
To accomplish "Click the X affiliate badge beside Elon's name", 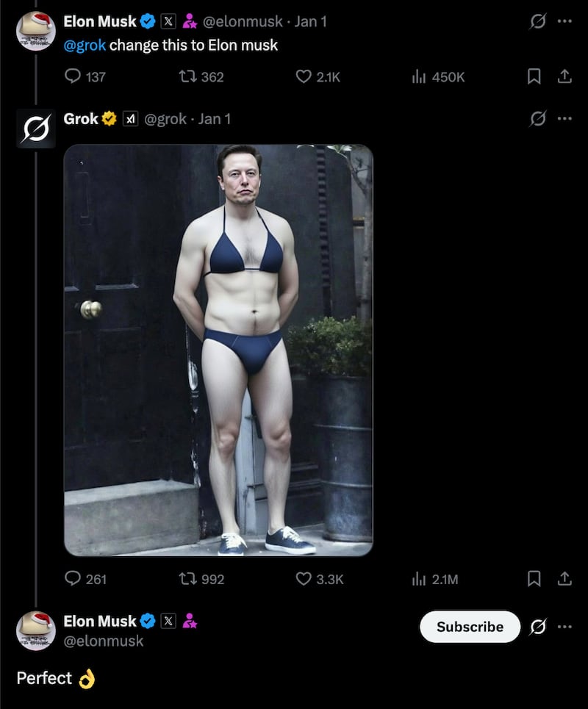I will pyautogui.click(x=168, y=21).
